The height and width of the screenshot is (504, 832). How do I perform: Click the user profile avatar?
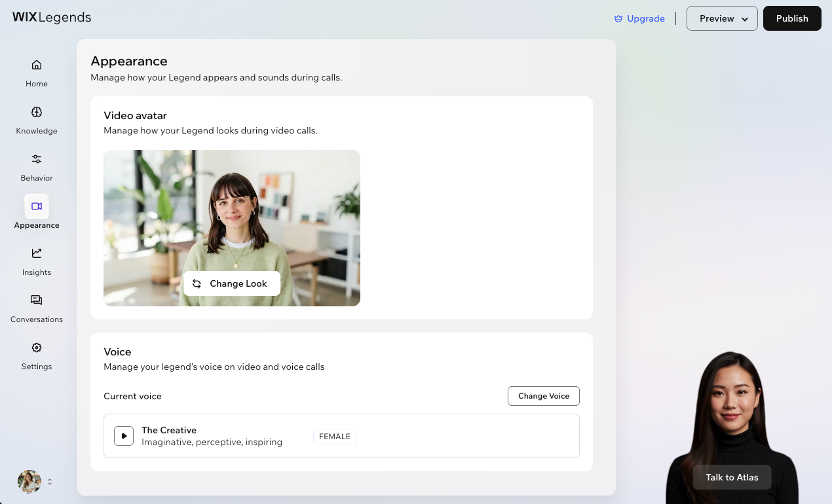(x=29, y=482)
